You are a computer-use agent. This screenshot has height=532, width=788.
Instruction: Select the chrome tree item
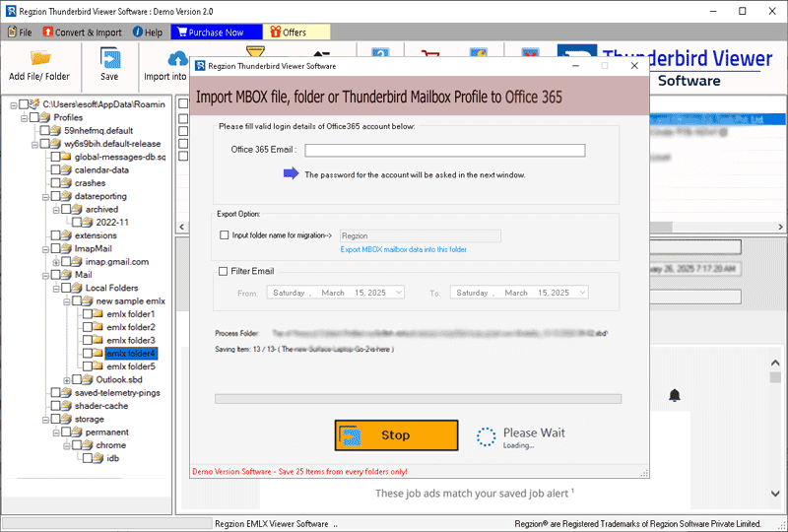tap(111, 444)
